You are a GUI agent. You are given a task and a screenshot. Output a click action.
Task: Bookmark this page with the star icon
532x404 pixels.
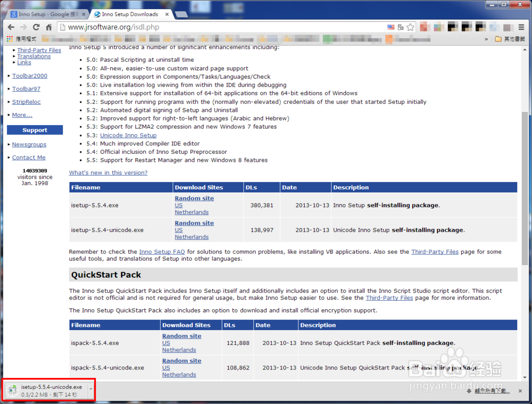tap(410, 27)
